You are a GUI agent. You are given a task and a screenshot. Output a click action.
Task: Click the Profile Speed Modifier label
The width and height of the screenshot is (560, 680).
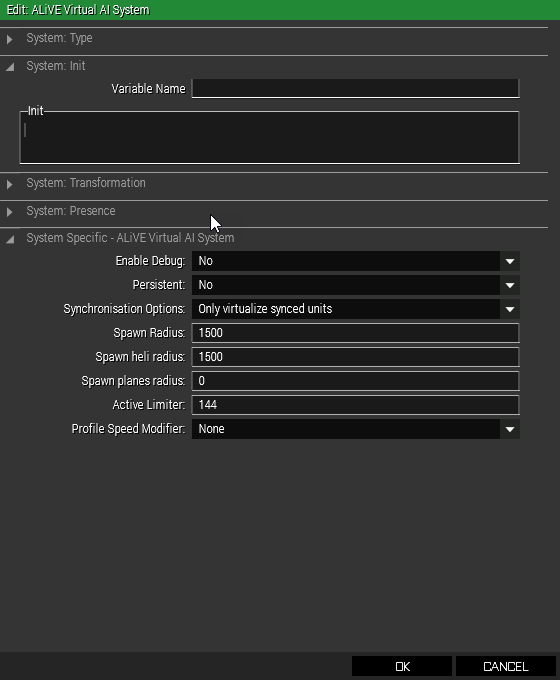click(x=128, y=429)
